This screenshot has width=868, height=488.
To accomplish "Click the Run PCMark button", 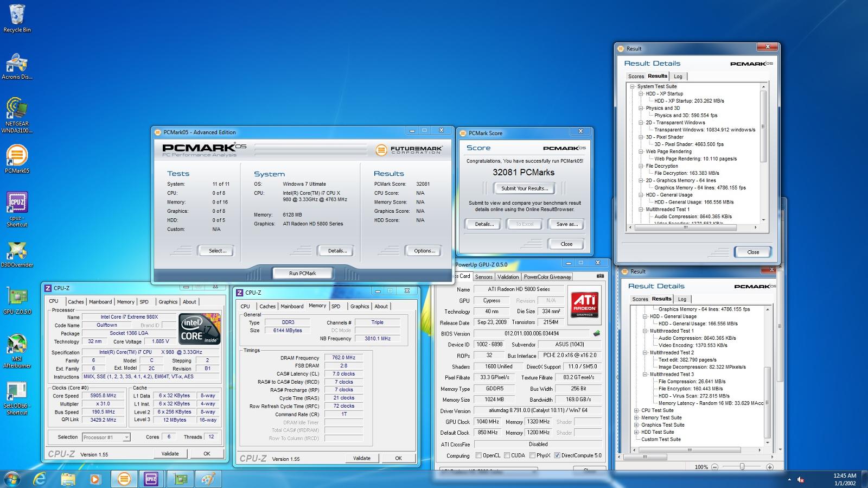I will pos(302,273).
